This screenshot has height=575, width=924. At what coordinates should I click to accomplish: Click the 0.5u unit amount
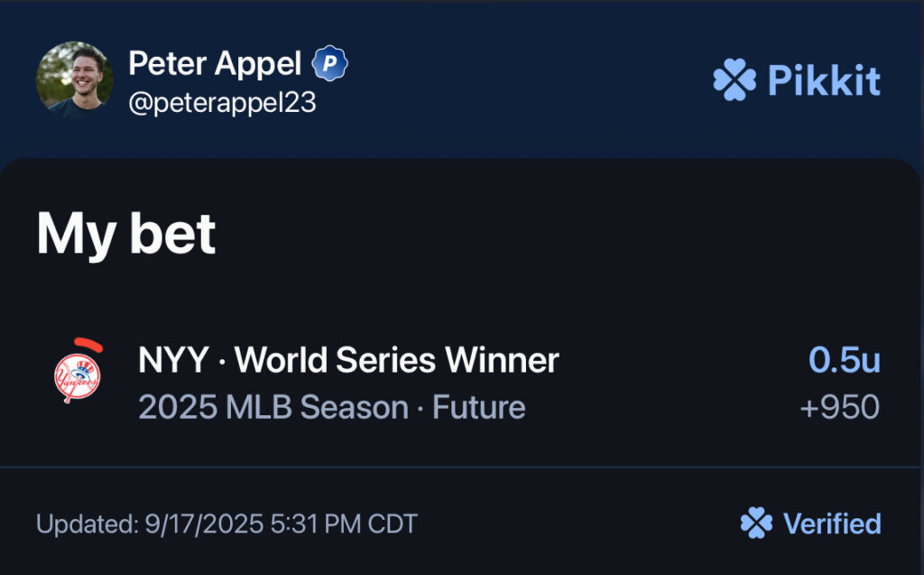click(x=844, y=359)
